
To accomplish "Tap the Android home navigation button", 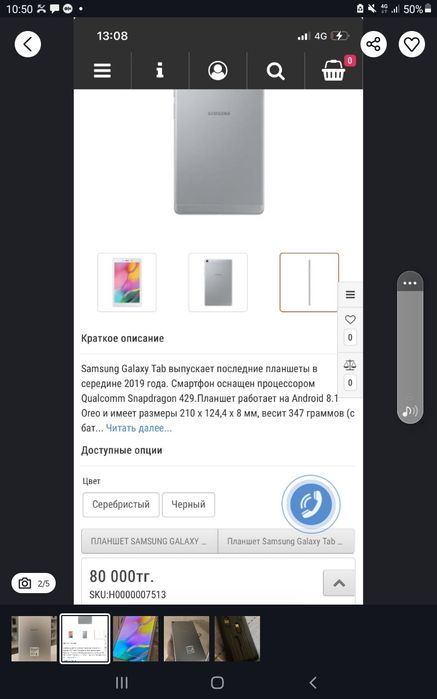I will click(217, 682).
